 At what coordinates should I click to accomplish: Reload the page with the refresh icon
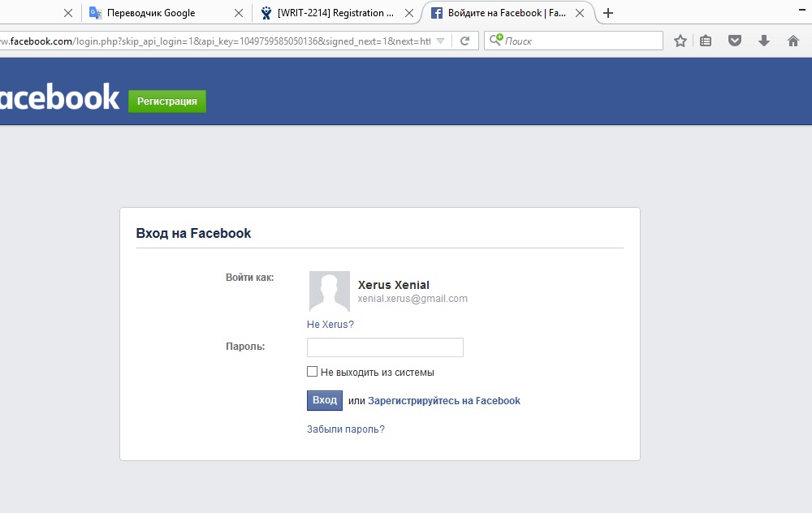coord(464,41)
